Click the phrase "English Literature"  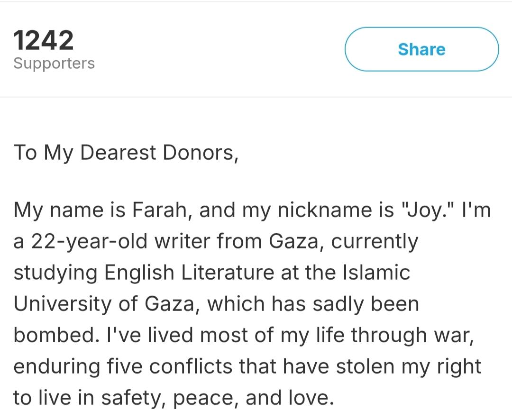pos(189,273)
